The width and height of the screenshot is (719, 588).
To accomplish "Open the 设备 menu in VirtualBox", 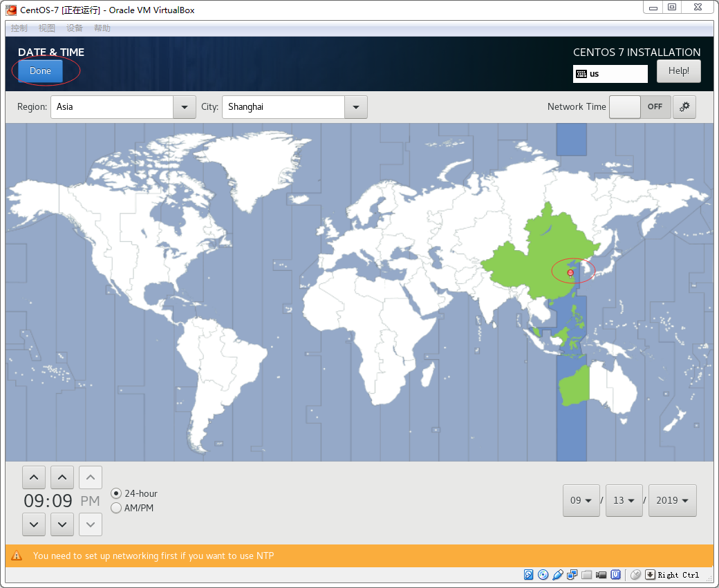I will point(75,28).
